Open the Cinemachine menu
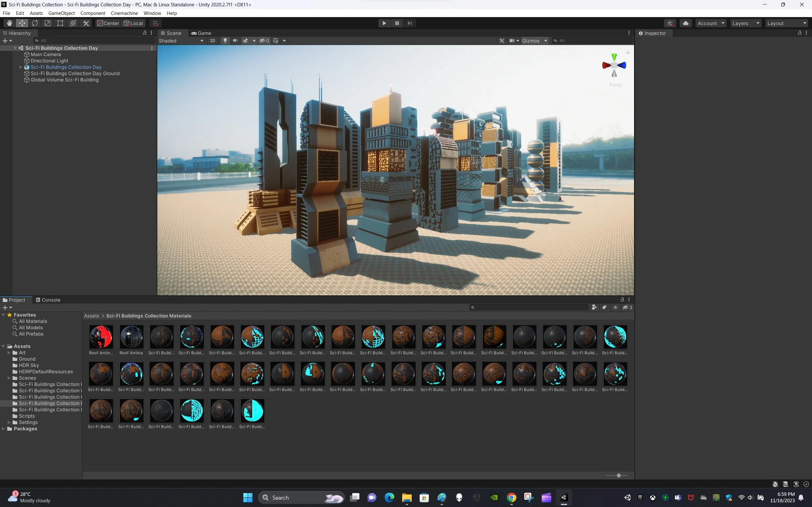Image resolution: width=812 pixels, height=507 pixels. pyautogui.click(x=124, y=13)
